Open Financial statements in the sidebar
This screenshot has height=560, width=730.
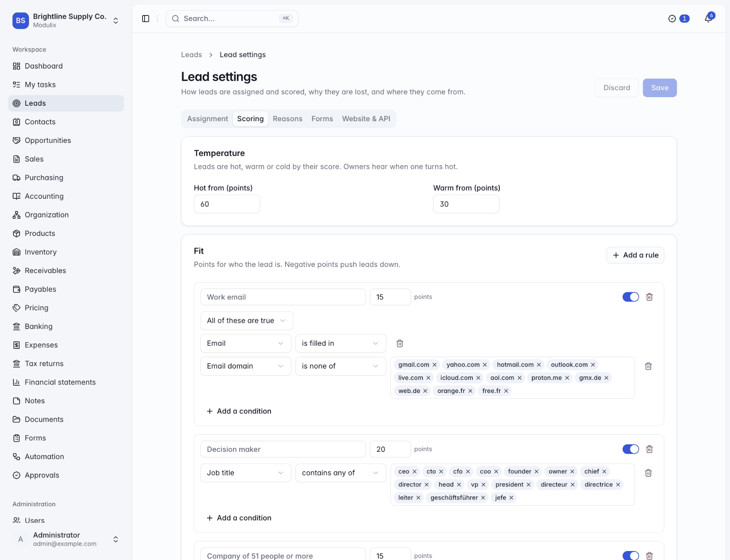point(66,382)
